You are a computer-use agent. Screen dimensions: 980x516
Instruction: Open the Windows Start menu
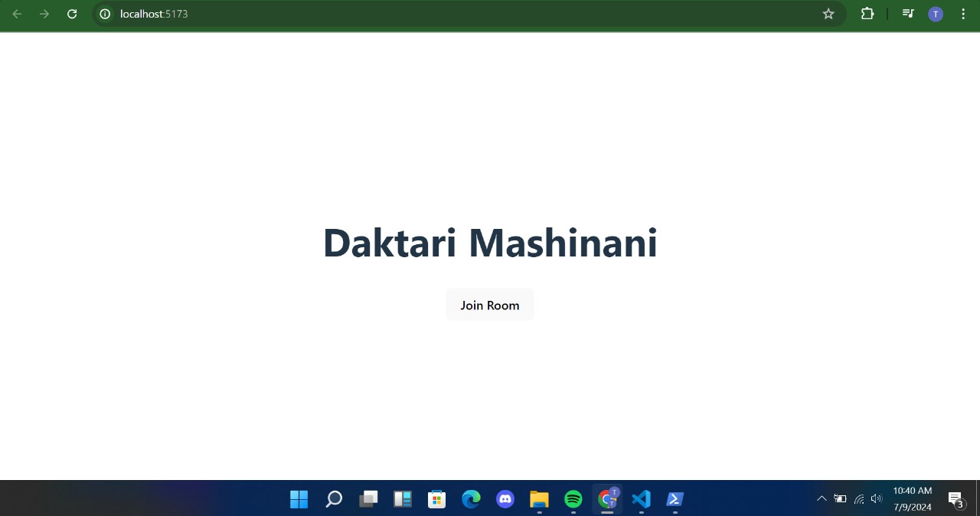[x=299, y=499]
